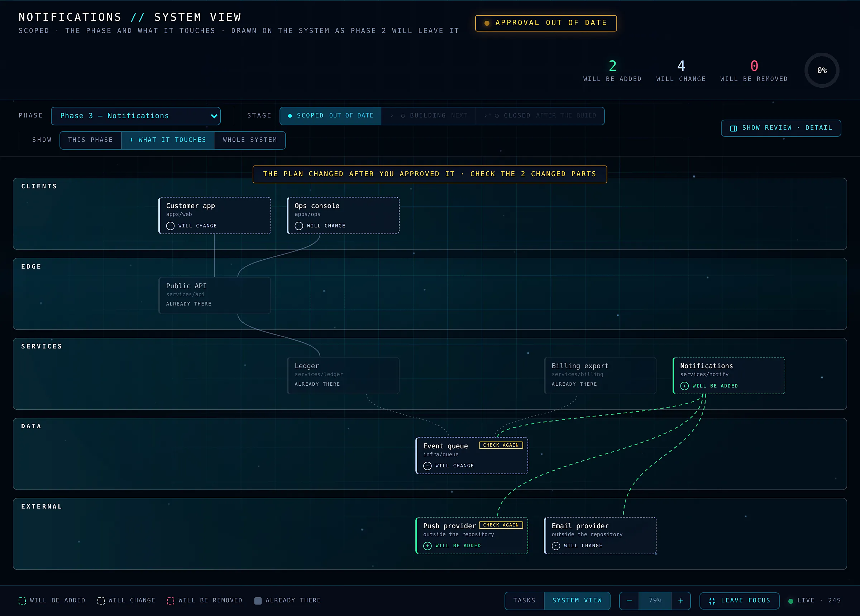Zoom in with the plus button
This screenshot has width=860, height=616.
click(680, 601)
